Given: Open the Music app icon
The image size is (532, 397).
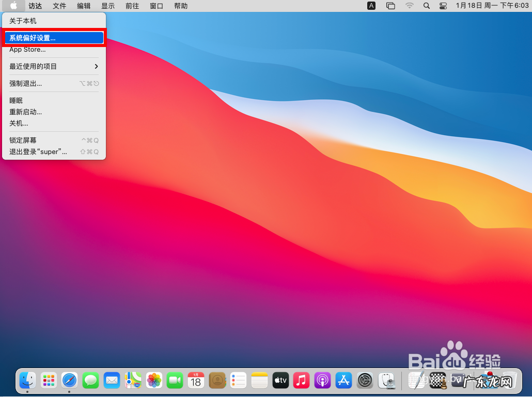Looking at the screenshot, I should [302, 381].
